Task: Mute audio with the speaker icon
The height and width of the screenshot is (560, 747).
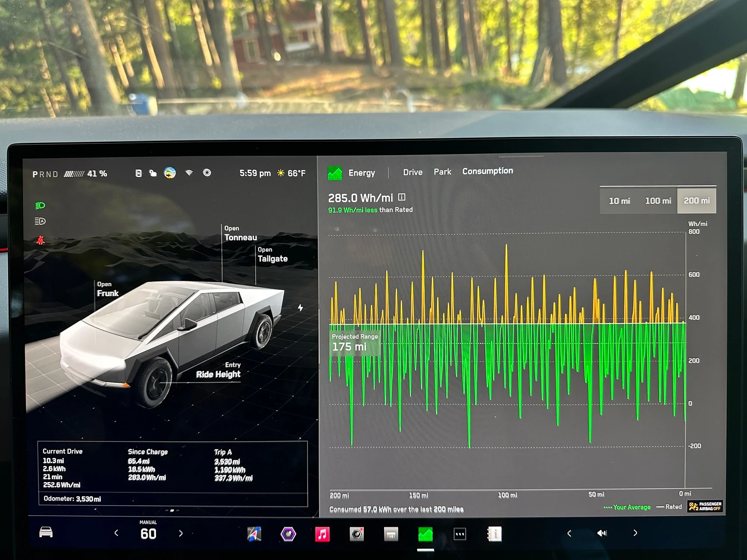Action: (x=602, y=533)
